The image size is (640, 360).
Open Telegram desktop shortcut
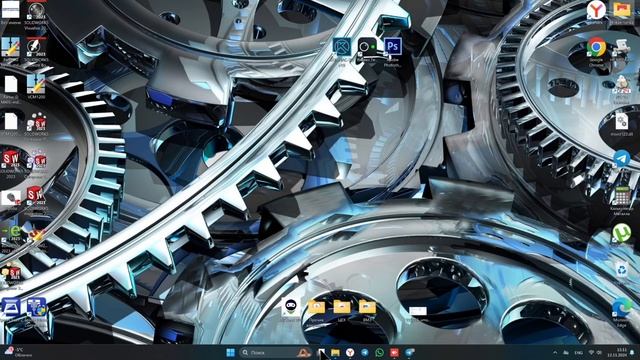pos(621,158)
